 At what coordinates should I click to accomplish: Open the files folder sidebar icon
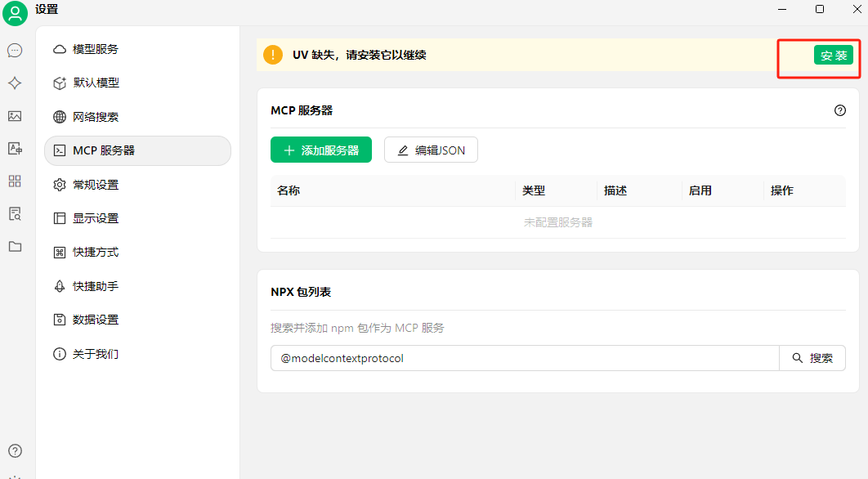pyautogui.click(x=15, y=246)
